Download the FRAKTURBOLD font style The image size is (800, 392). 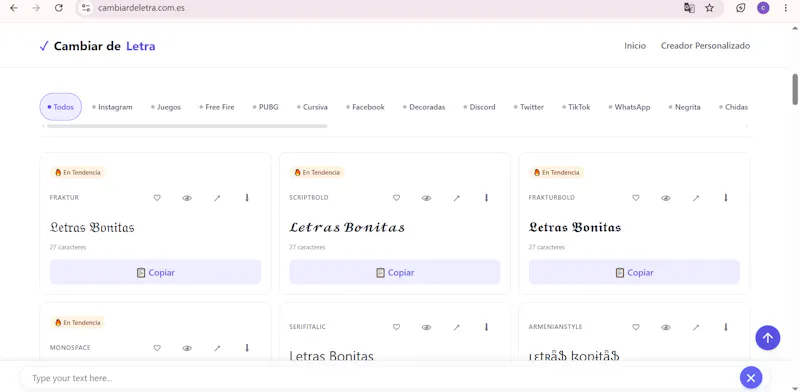point(726,198)
